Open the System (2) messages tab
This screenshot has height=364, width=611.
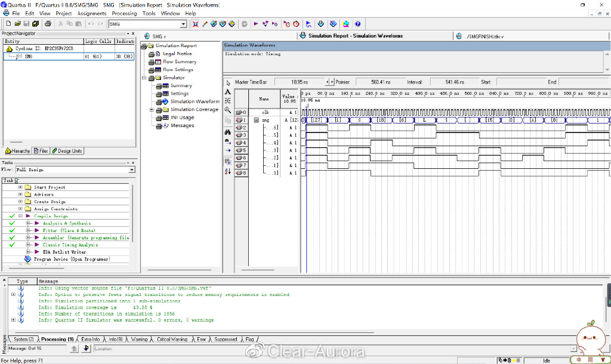point(23,340)
